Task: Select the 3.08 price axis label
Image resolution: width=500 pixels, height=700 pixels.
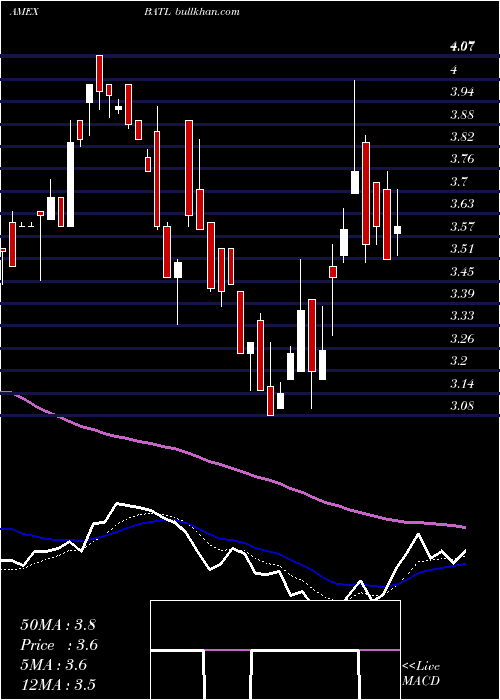Action: click(x=462, y=406)
